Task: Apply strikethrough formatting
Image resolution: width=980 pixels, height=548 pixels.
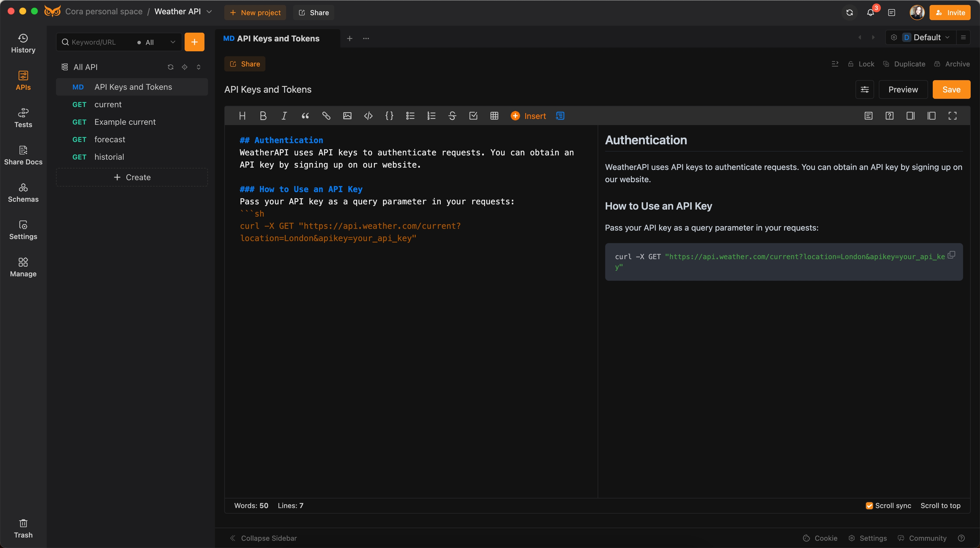Action: (452, 116)
